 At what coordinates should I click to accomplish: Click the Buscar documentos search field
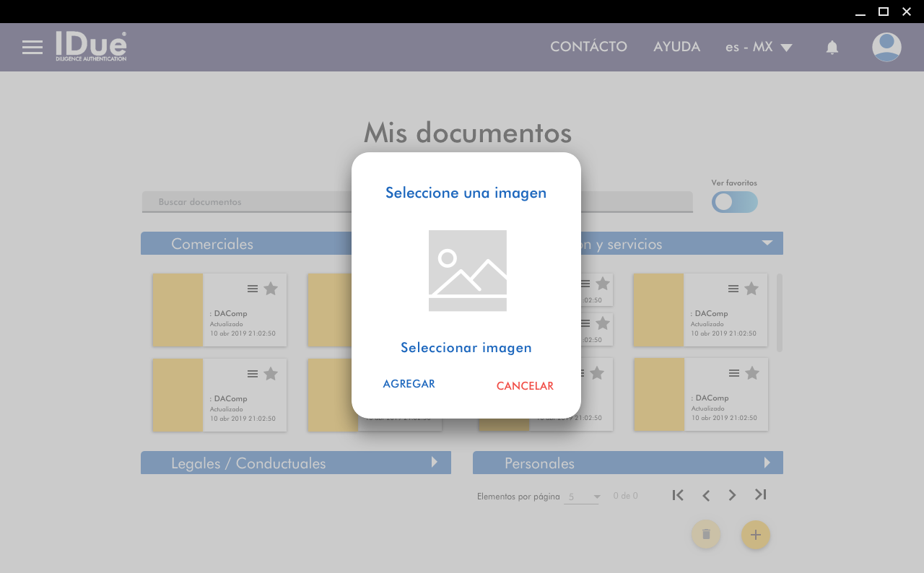(x=245, y=202)
